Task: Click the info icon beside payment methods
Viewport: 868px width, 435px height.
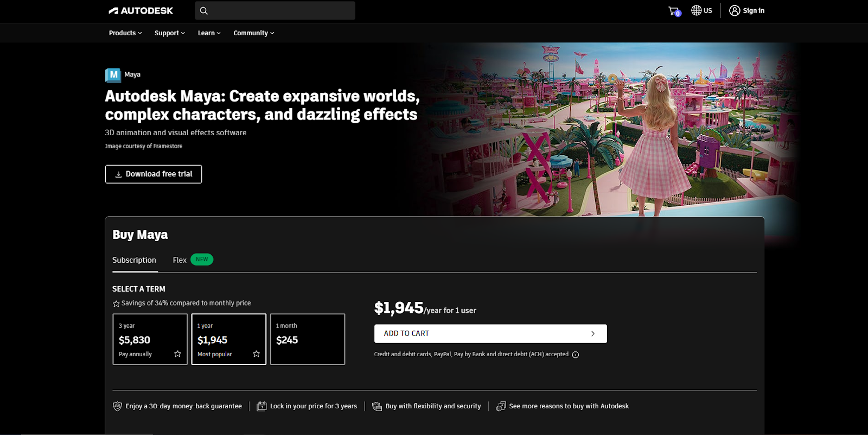Action: pyautogui.click(x=576, y=355)
